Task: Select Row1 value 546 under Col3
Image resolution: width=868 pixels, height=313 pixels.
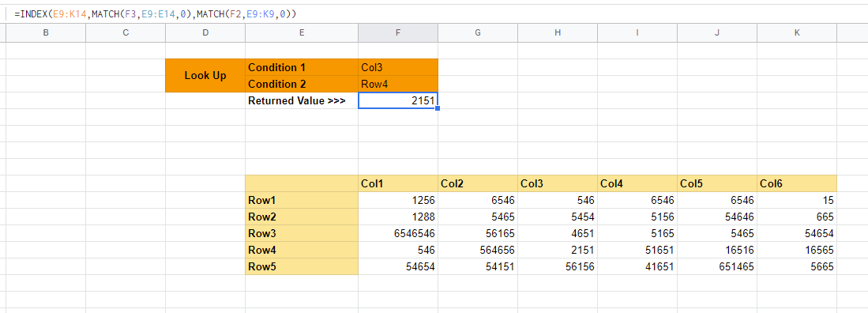Action: [x=558, y=200]
